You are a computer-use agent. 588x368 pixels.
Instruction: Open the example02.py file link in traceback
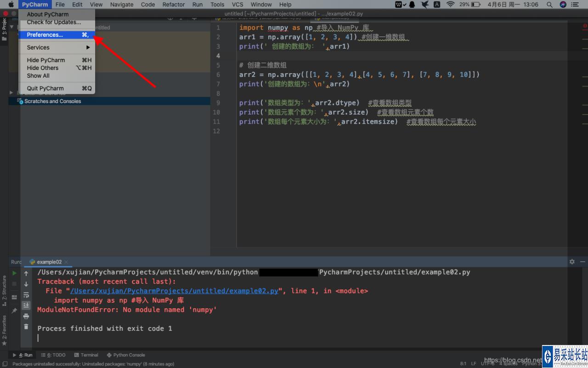click(x=174, y=291)
